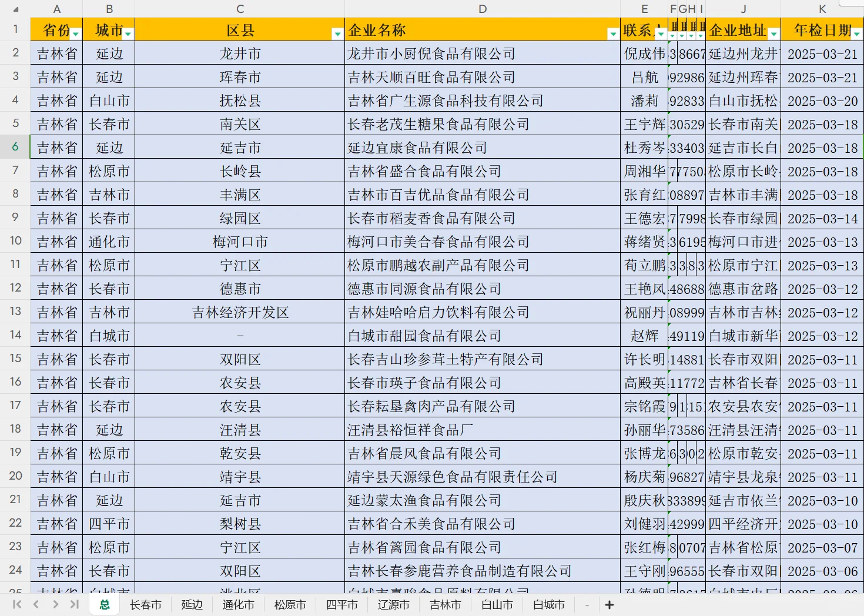Click the select-all corner triangle

pyautogui.click(x=15, y=9)
